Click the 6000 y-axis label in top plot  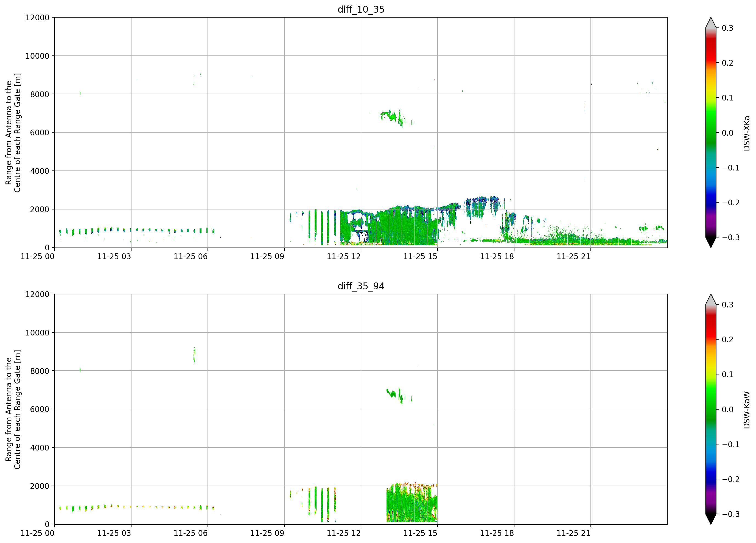point(40,133)
